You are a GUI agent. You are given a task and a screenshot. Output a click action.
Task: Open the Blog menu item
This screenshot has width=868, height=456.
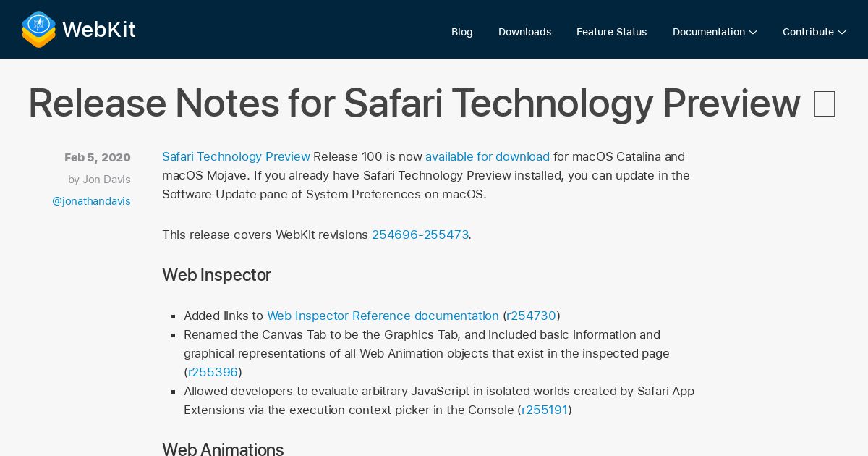point(461,32)
